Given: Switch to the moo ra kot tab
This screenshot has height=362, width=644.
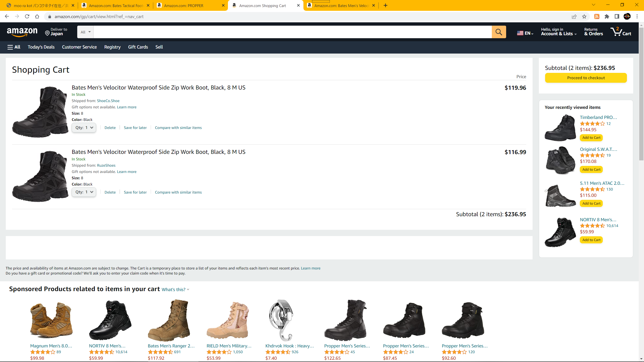Looking at the screenshot, I should point(40,6).
